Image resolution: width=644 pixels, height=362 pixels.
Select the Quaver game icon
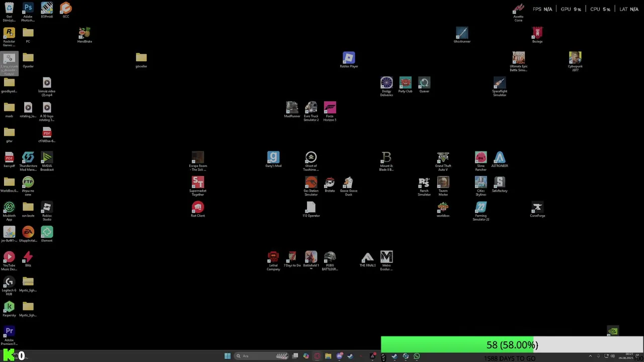(x=424, y=85)
